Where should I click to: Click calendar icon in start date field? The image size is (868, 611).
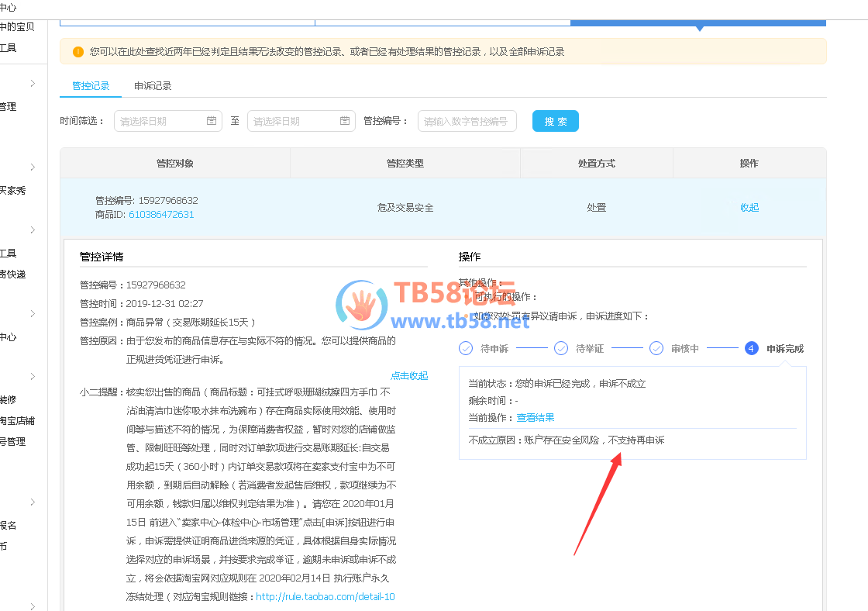212,121
